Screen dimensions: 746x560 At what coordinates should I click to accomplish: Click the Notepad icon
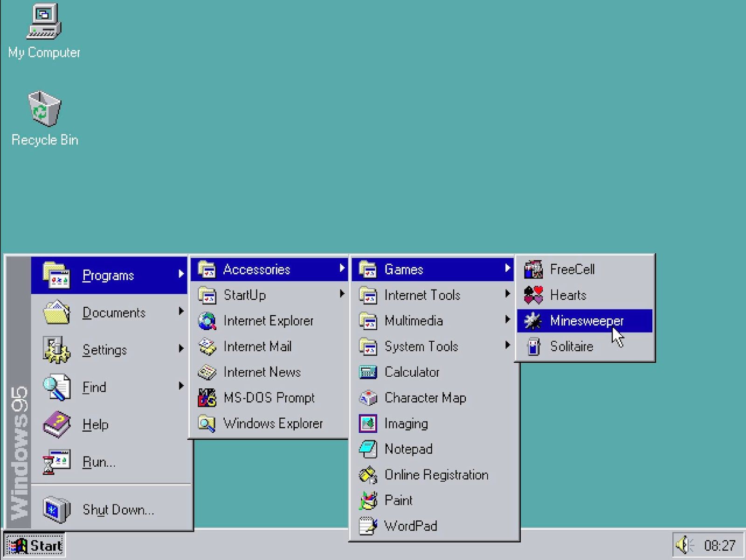pyautogui.click(x=368, y=449)
